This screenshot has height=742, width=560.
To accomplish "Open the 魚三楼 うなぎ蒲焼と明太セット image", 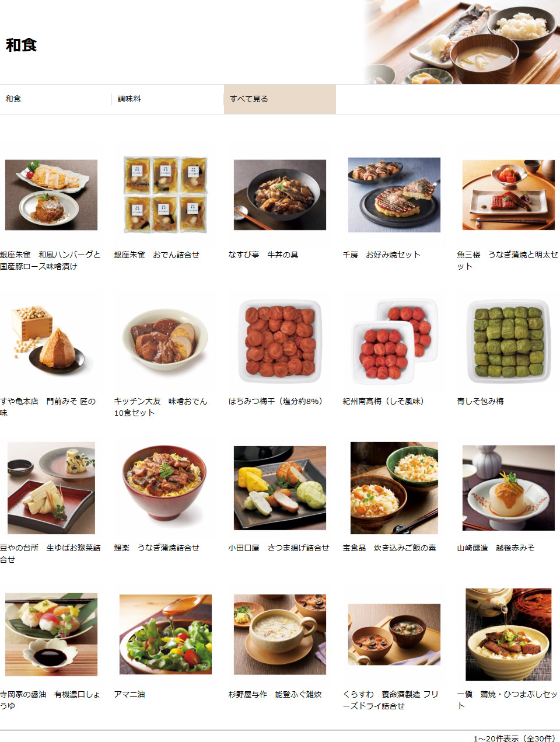I will tap(509, 195).
